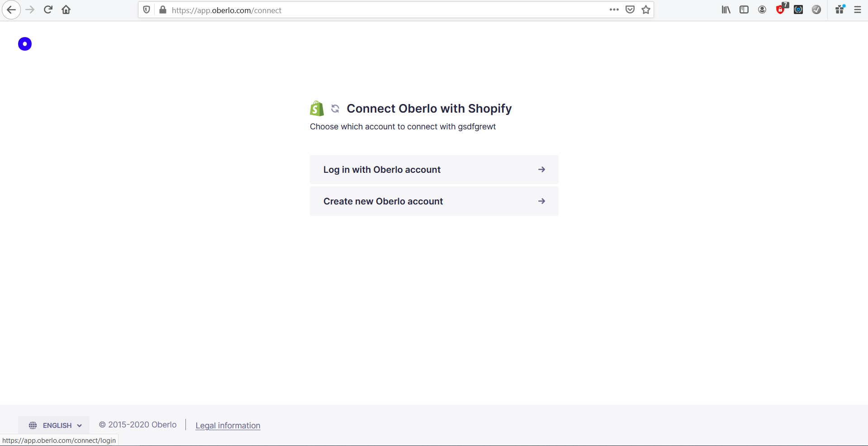The height and width of the screenshot is (446, 868).
Task: Open the ENGLISH language dropdown
Action: pyautogui.click(x=54, y=425)
